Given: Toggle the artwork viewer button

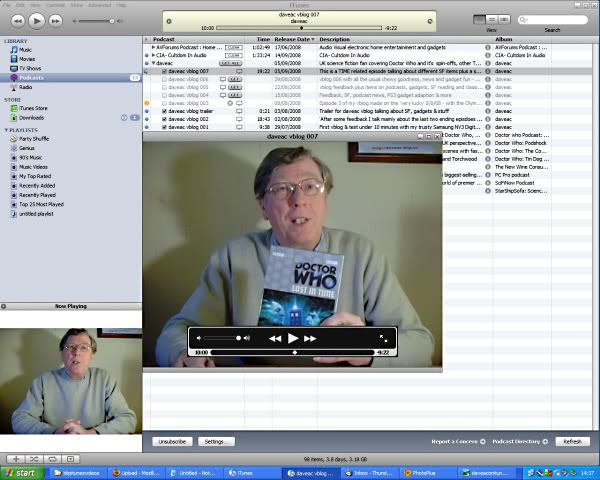Looking at the screenshot, I should pos(70,459).
